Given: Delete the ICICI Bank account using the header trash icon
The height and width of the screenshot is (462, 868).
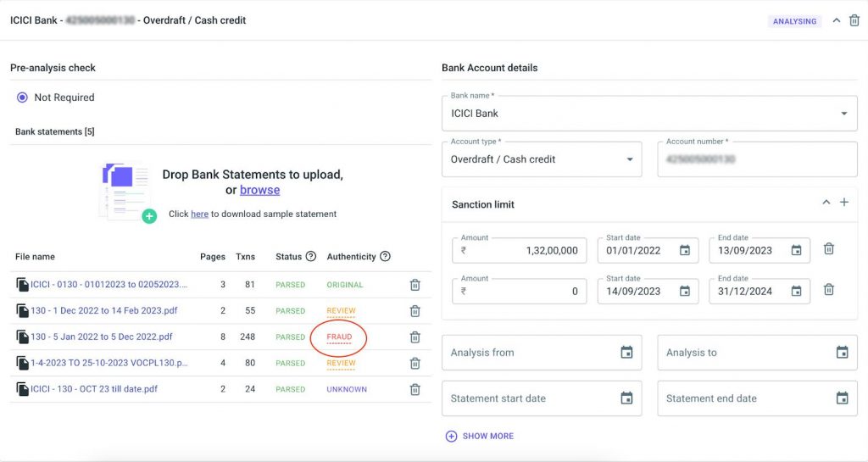Looking at the screenshot, I should point(854,20).
